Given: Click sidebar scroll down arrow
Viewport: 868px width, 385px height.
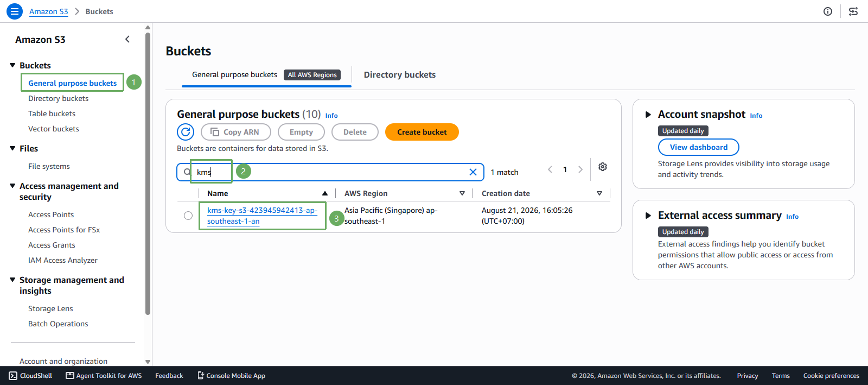Looking at the screenshot, I should tap(148, 362).
